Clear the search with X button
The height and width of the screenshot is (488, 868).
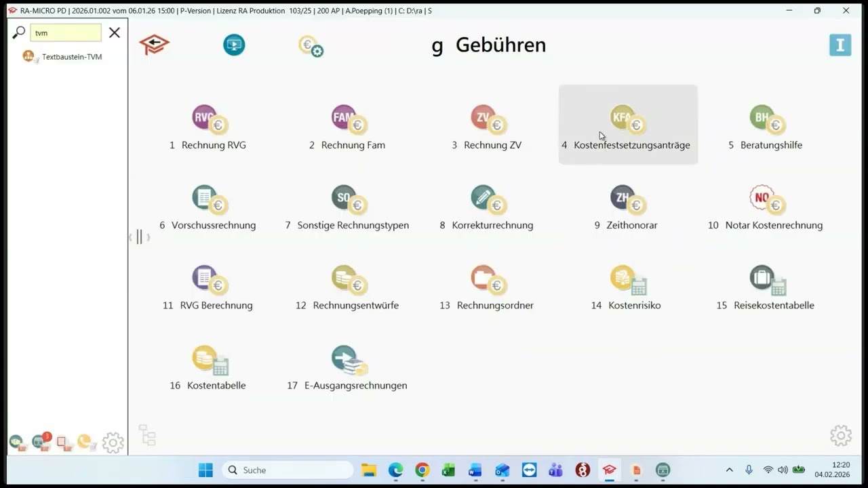click(115, 33)
